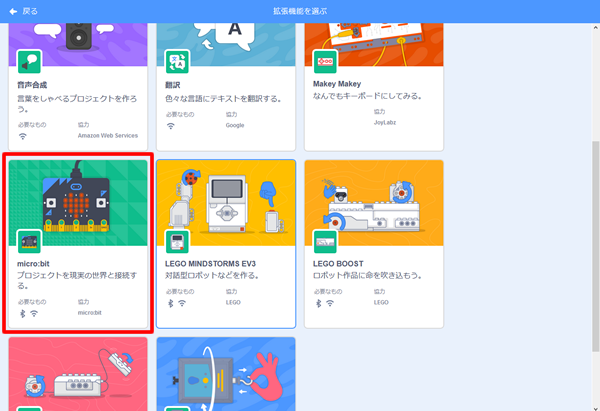The width and height of the screenshot is (600, 411).
Task: Click the Wi-Fi icon on 音声合成 card
Action: click(x=23, y=136)
